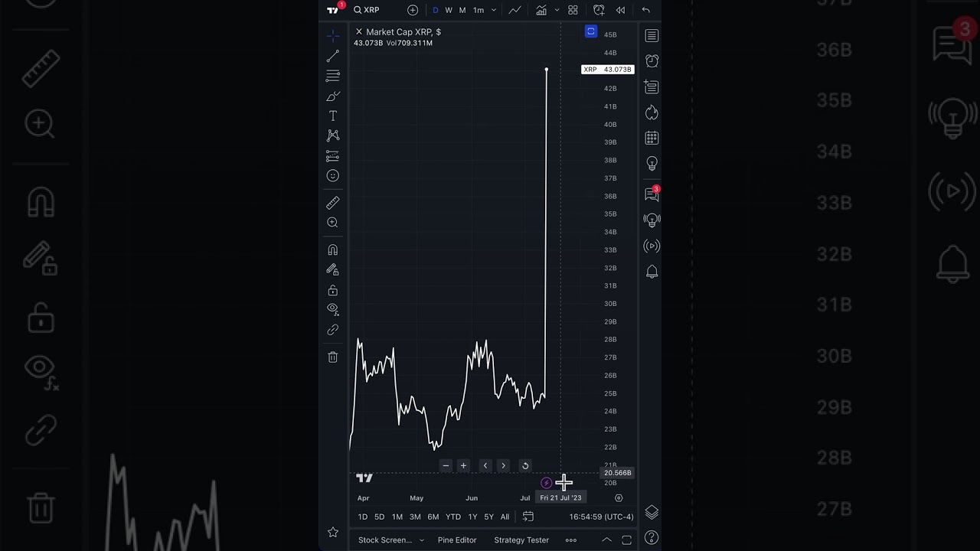Switch to the Strategy Tester tab
Viewport: 980px width, 551px height.
pyautogui.click(x=521, y=540)
